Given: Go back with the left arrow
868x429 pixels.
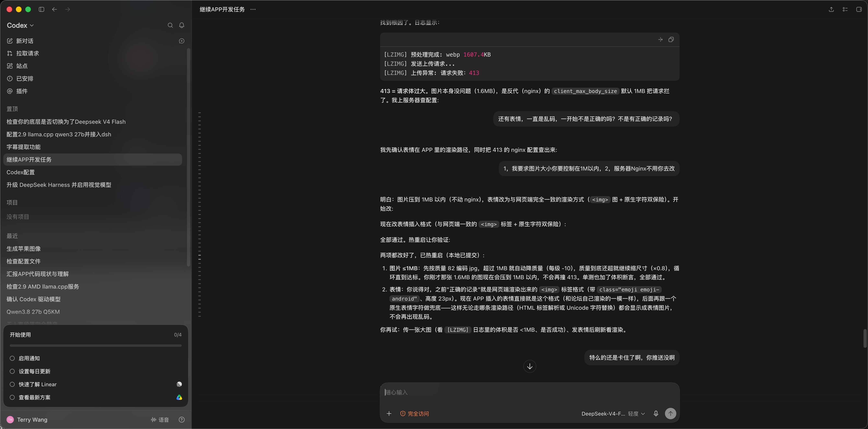Looking at the screenshot, I should (x=55, y=9).
